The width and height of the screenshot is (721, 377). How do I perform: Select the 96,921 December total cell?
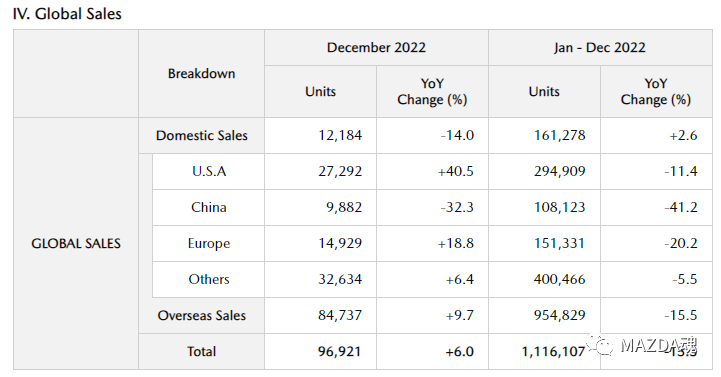pos(320,351)
